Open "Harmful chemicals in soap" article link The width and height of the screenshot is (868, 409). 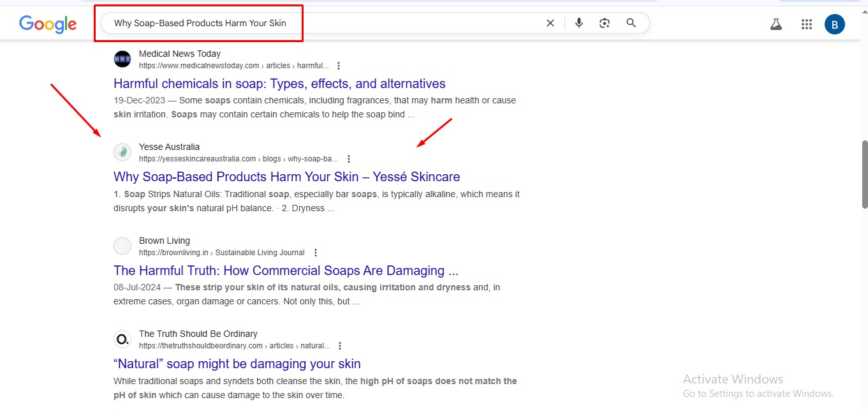(x=279, y=84)
